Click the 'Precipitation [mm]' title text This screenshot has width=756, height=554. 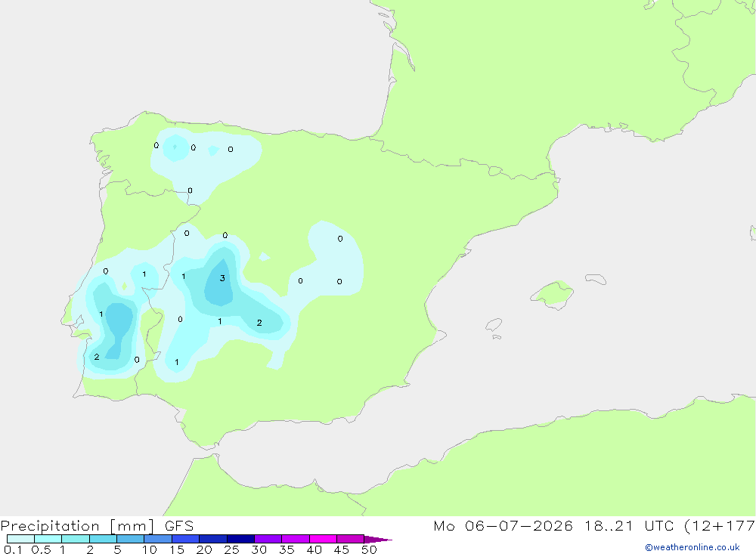click(x=77, y=526)
